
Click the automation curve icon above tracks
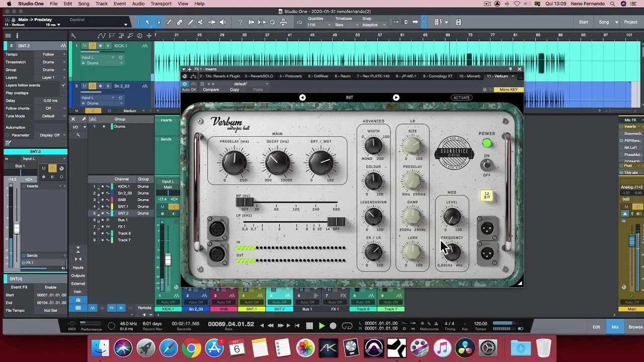point(102,36)
